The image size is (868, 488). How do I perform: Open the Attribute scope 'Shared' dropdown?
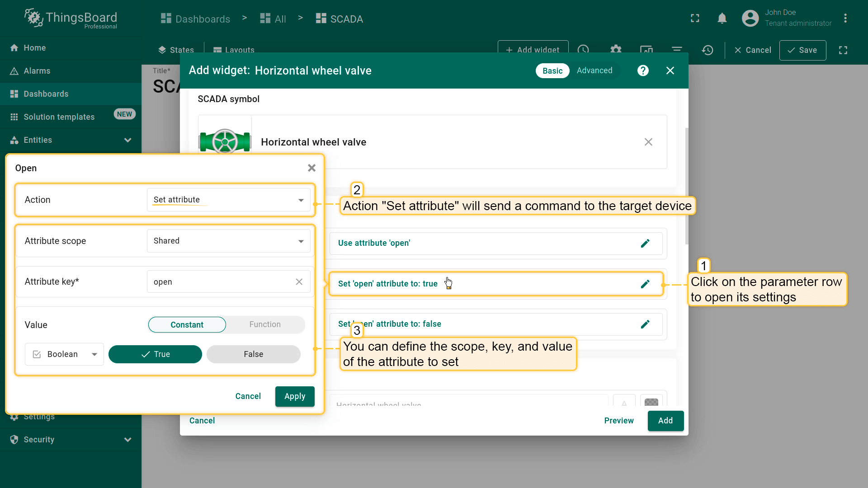[228, 241]
